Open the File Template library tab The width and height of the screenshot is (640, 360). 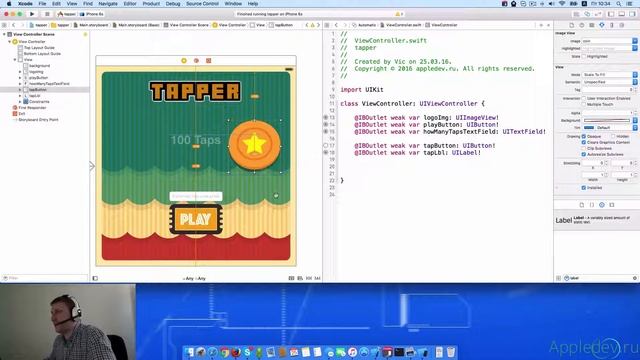click(582, 205)
